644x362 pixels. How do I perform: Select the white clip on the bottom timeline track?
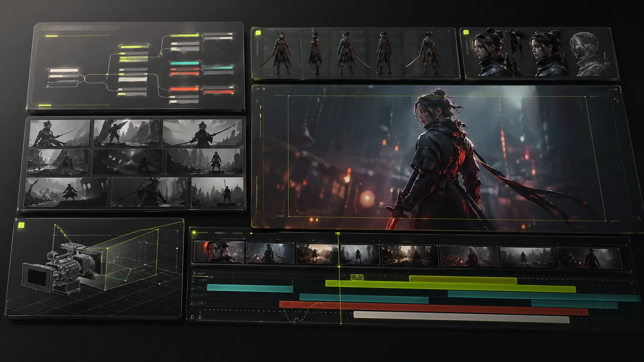tap(461, 317)
